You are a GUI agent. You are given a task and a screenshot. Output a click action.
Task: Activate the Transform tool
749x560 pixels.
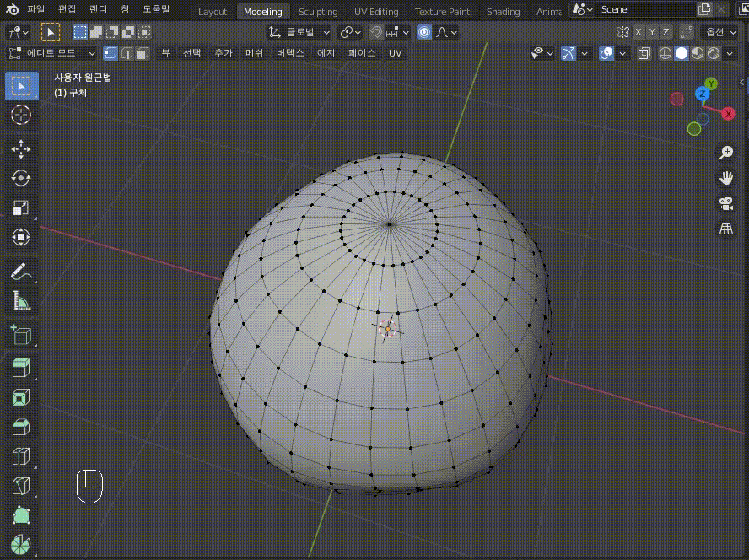click(x=21, y=237)
